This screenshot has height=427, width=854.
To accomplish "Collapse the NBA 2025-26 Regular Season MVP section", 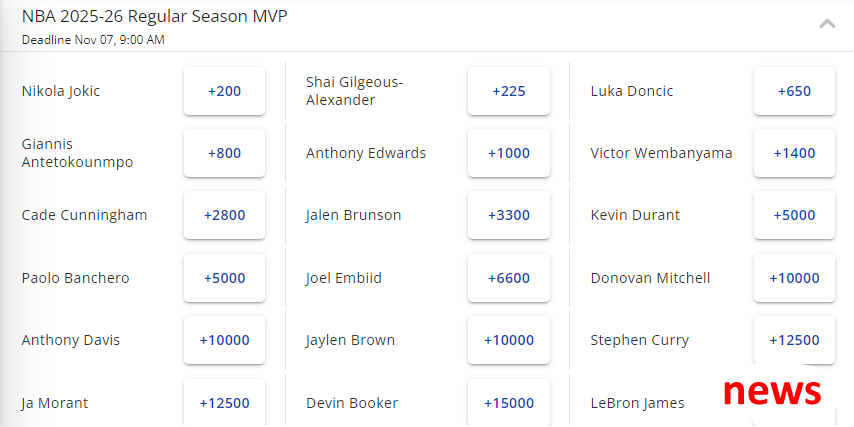I will (x=827, y=24).
